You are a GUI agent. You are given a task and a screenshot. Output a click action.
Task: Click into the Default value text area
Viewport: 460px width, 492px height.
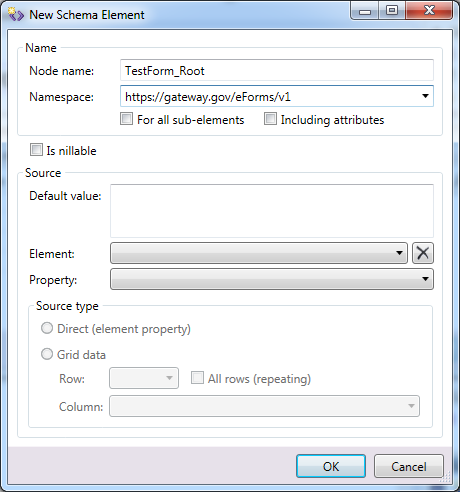[272, 211]
